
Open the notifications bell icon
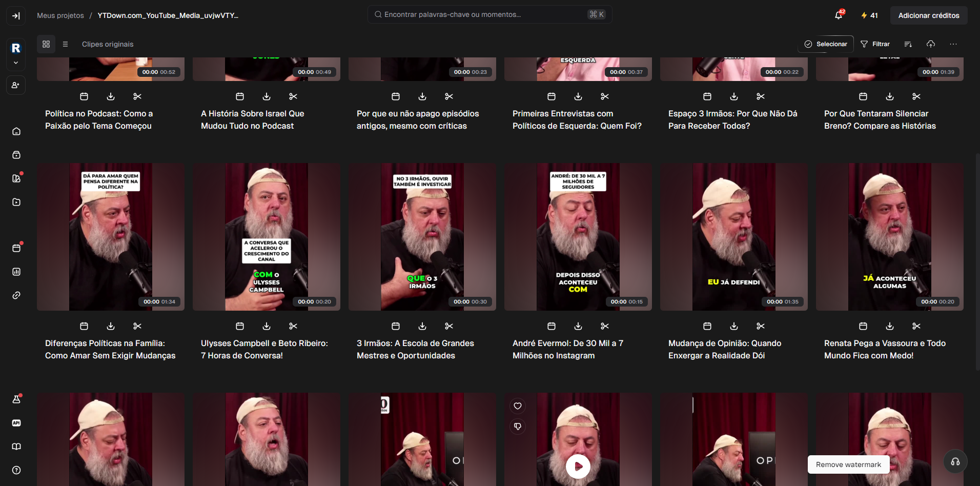click(x=839, y=15)
